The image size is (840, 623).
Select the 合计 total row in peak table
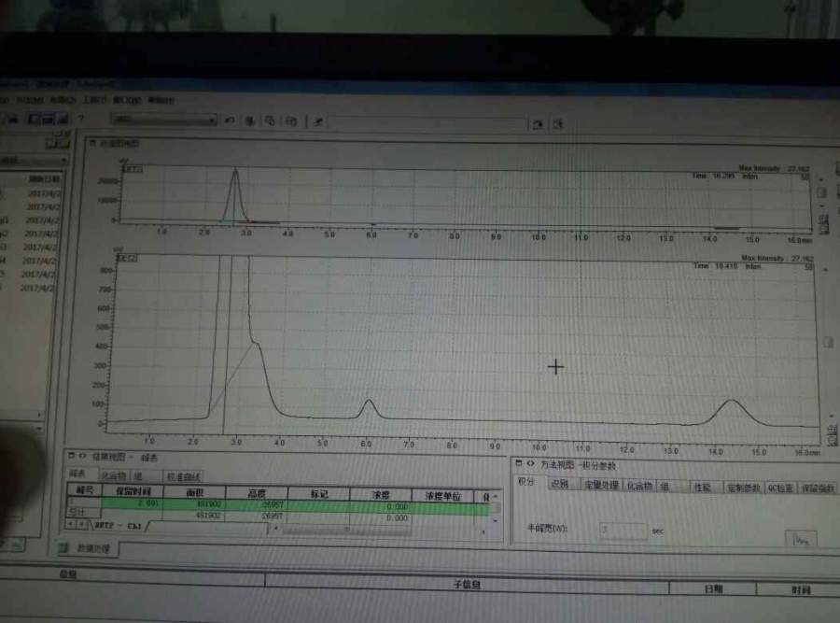coord(278,517)
